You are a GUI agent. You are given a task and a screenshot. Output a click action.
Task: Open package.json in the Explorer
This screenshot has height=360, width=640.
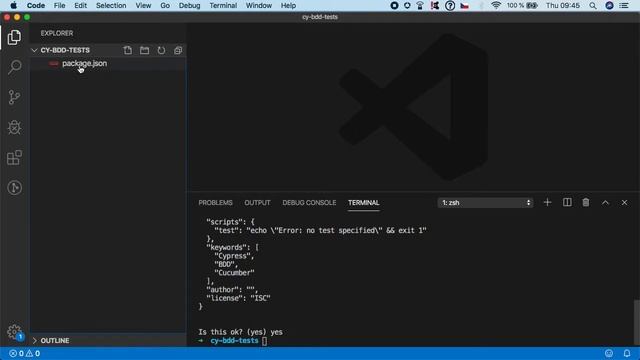84,63
